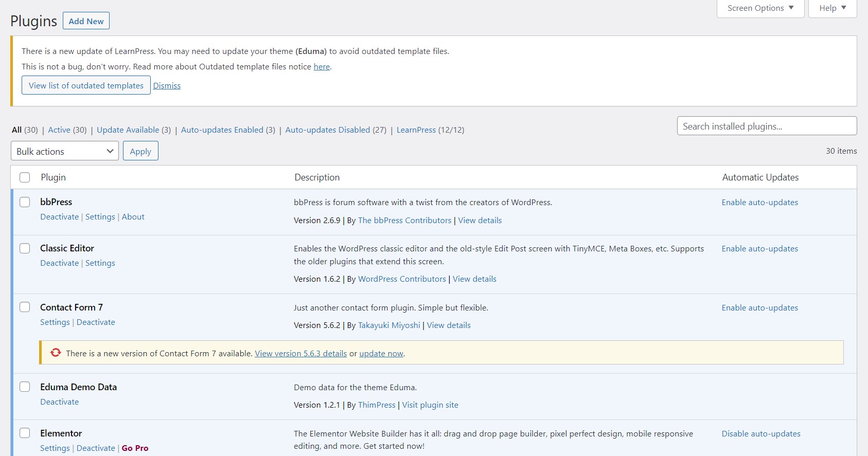868x456 pixels.
Task: Expand the Screen Options panel
Action: pyautogui.click(x=760, y=8)
